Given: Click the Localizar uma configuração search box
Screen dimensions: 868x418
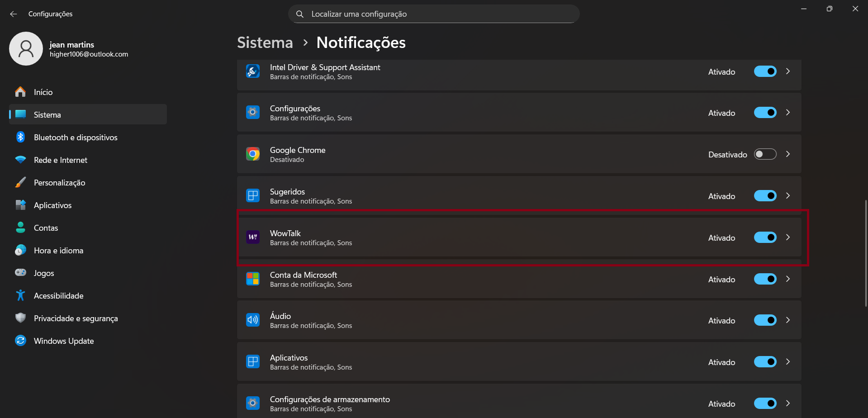Looking at the screenshot, I should [x=433, y=14].
